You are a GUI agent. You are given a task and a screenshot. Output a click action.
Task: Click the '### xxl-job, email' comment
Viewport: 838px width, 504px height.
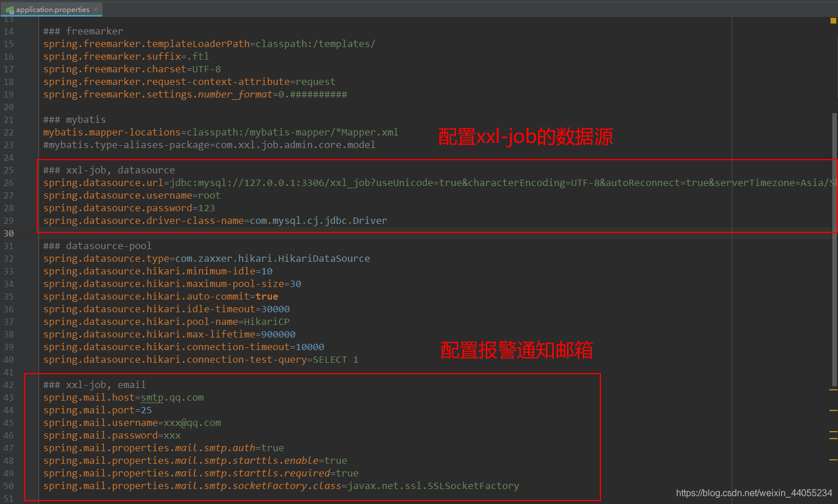[95, 385]
